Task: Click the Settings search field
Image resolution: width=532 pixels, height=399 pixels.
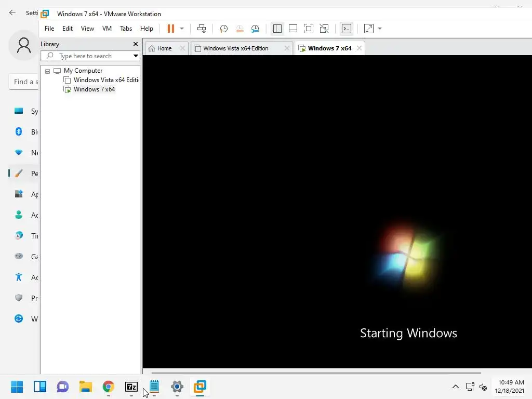Action: tap(24, 82)
